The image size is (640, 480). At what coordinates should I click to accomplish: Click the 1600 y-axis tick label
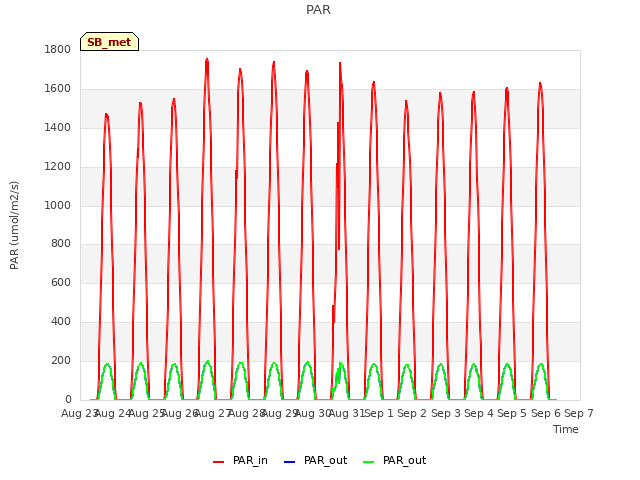(58, 89)
